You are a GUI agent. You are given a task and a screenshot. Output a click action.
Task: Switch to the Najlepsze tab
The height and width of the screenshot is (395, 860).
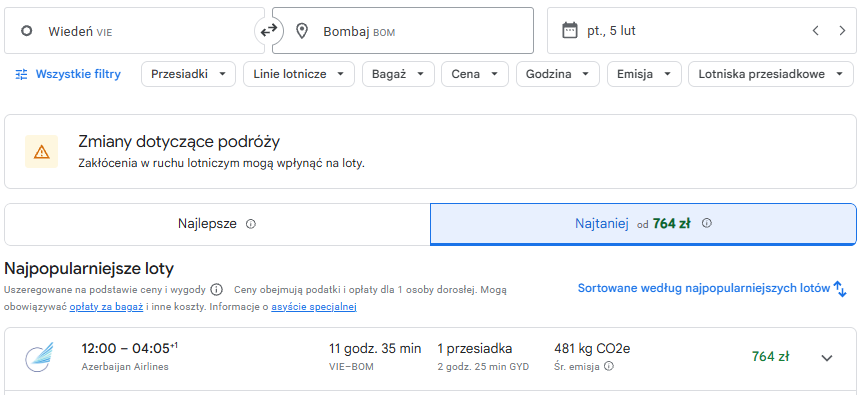(x=217, y=224)
